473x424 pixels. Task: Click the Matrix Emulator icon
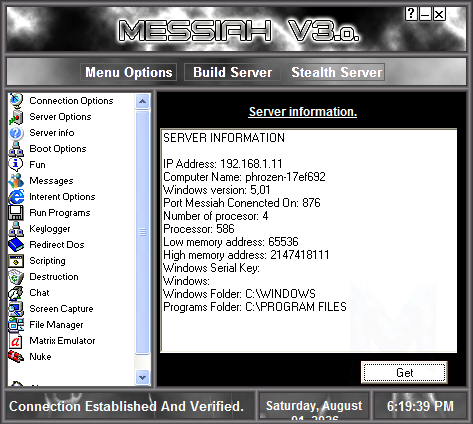coord(16,341)
